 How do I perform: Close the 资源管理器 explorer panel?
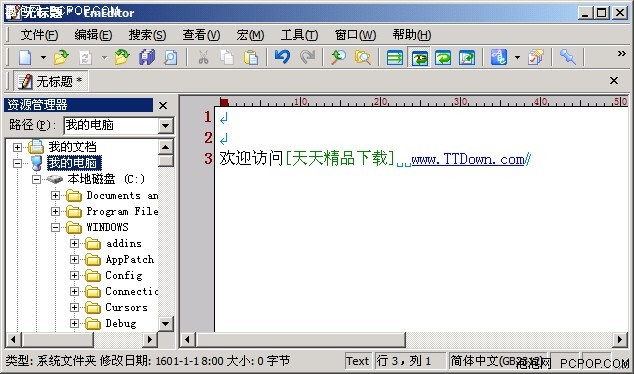163,106
